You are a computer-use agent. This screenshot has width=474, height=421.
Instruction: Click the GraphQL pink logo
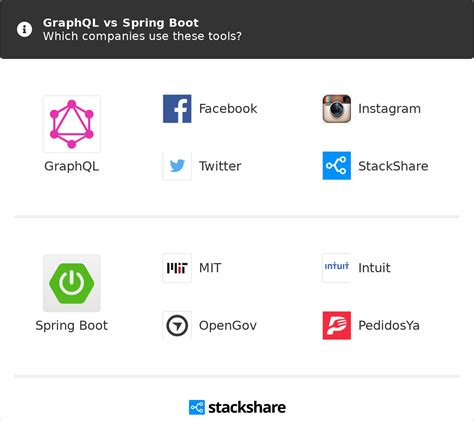pyautogui.click(x=72, y=124)
